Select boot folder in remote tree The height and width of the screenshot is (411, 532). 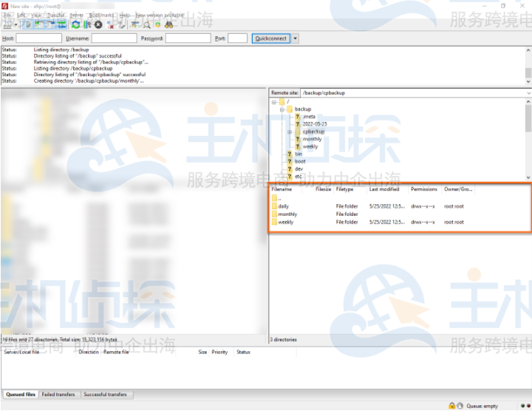point(300,161)
